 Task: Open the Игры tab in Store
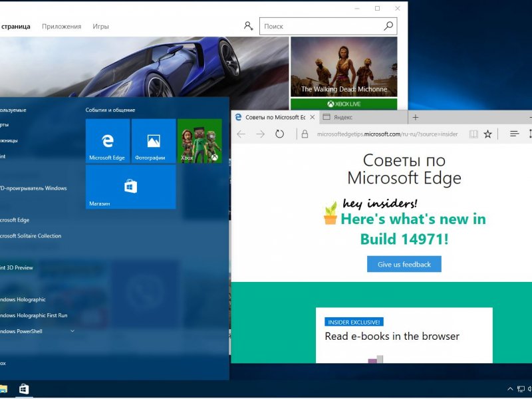click(100, 27)
